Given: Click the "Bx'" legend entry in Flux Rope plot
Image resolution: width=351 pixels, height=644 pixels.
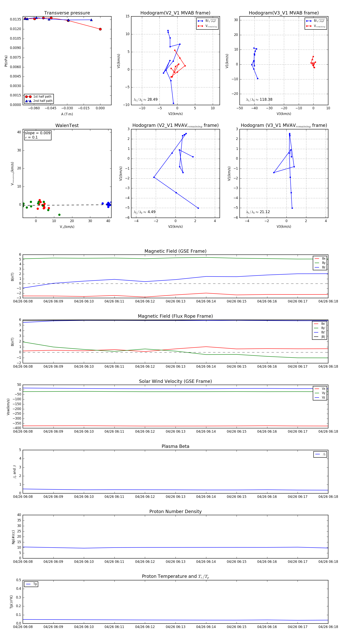Looking at the screenshot, I should click(x=320, y=324).
